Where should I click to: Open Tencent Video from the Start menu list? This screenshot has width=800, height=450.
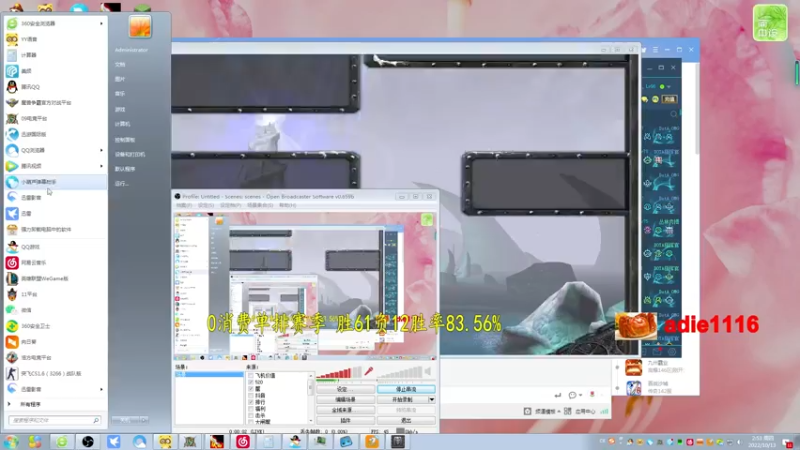(54, 166)
